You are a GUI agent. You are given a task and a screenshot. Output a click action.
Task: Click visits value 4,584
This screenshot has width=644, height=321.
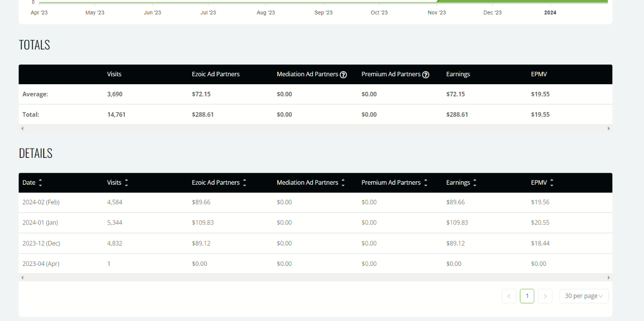(x=115, y=202)
